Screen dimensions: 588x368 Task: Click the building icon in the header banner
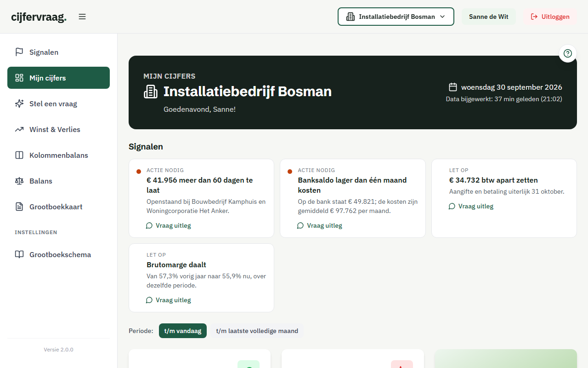pos(151,92)
